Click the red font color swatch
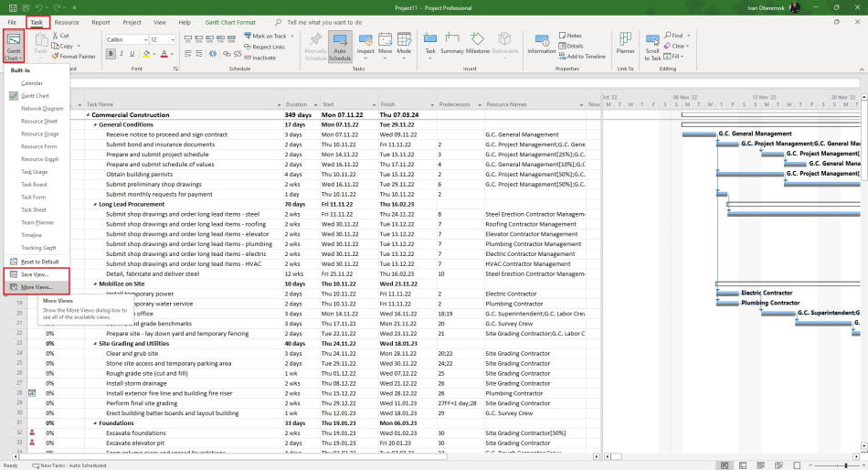 pyautogui.click(x=164, y=54)
